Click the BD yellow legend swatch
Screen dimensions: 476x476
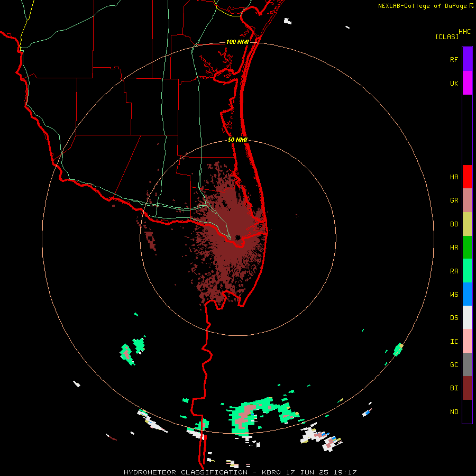click(x=467, y=224)
